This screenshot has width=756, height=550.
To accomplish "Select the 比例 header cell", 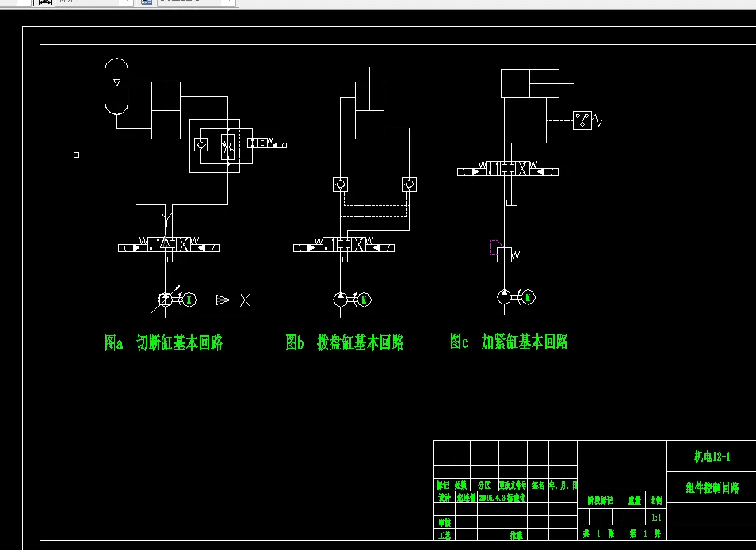I will tap(656, 500).
